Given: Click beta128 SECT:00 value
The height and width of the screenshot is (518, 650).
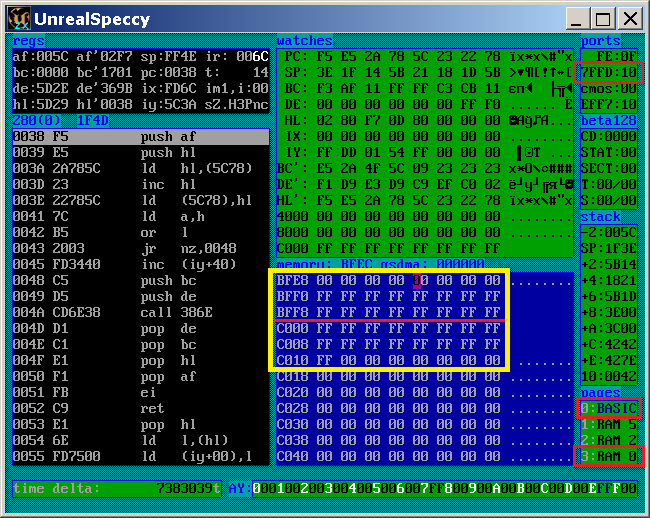Looking at the screenshot, I should coord(609,169).
